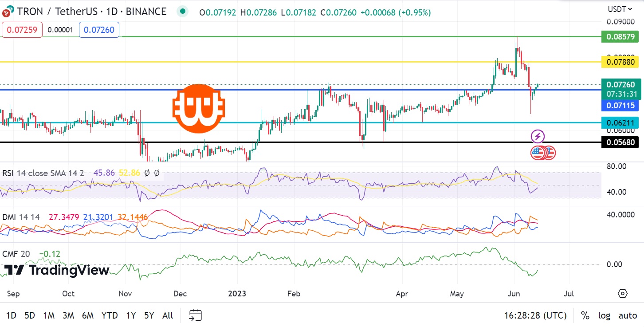
Task: Click the Jun label on time axis
Action: (x=514, y=293)
